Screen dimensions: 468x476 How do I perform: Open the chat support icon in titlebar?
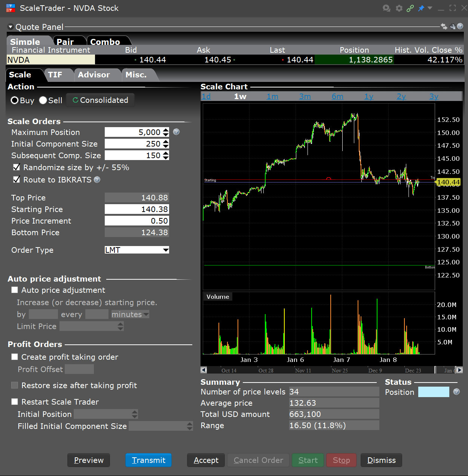[x=386, y=8]
